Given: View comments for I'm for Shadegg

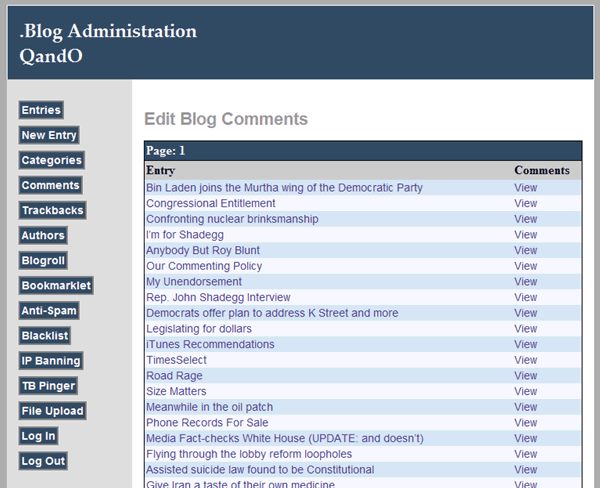Looking at the screenshot, I should (x=526, y=235).
